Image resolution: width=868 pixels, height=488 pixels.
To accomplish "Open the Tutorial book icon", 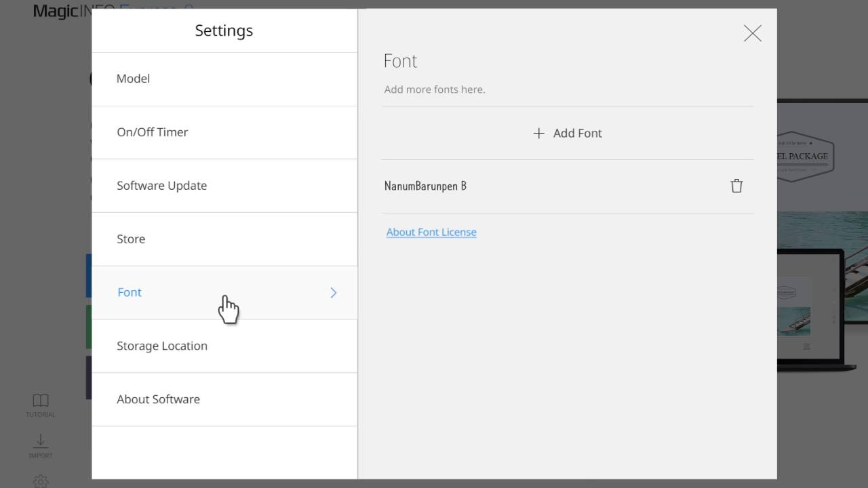I will coord(41,401).
